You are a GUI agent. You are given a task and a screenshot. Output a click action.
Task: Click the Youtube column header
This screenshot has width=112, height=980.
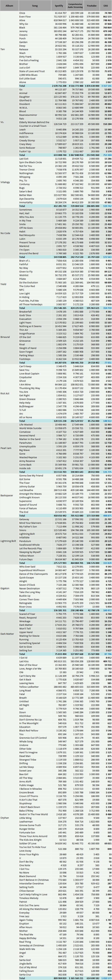92,6
